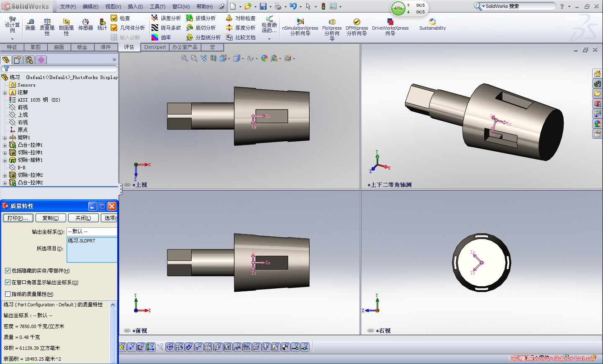The height and width of the screenshot is (364, 603).
Task: Open 剖面属性 section properties tool
Action: point(66,27)
